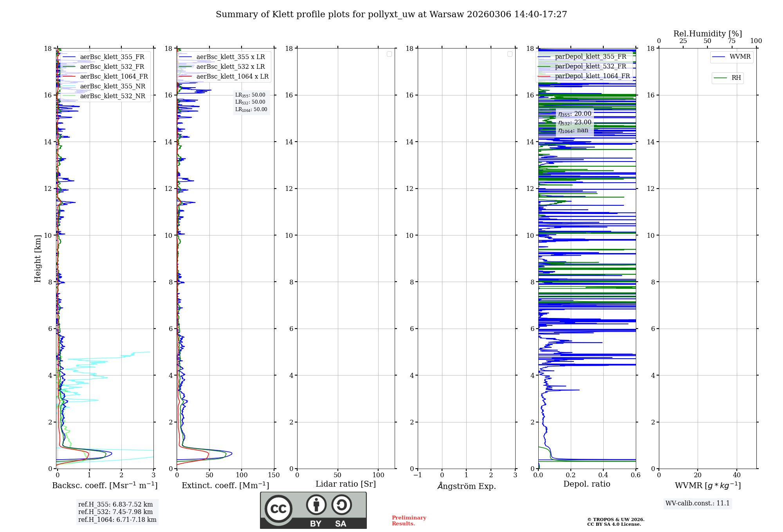Click parDepol_klett_532_FR legend label

(590, 66)
